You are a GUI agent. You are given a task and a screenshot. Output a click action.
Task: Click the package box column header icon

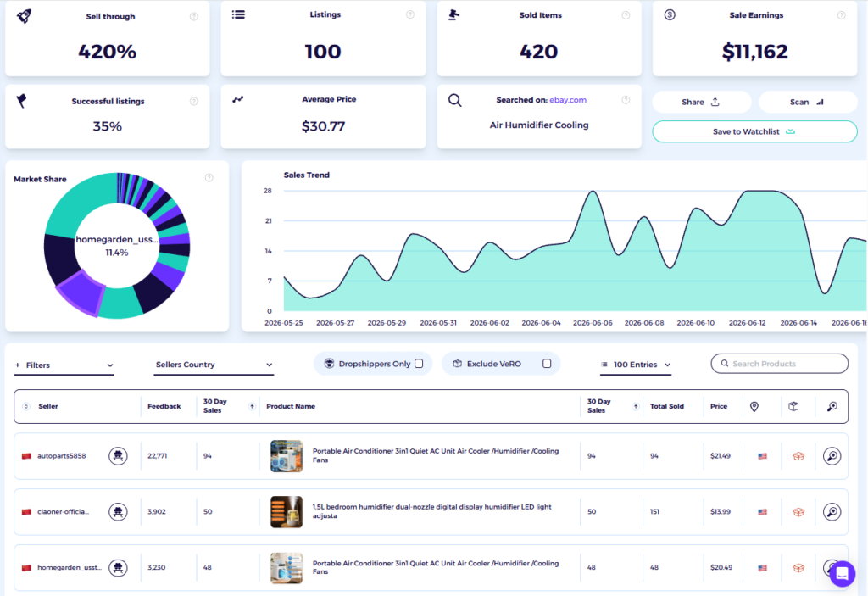[x=793, y=407]
